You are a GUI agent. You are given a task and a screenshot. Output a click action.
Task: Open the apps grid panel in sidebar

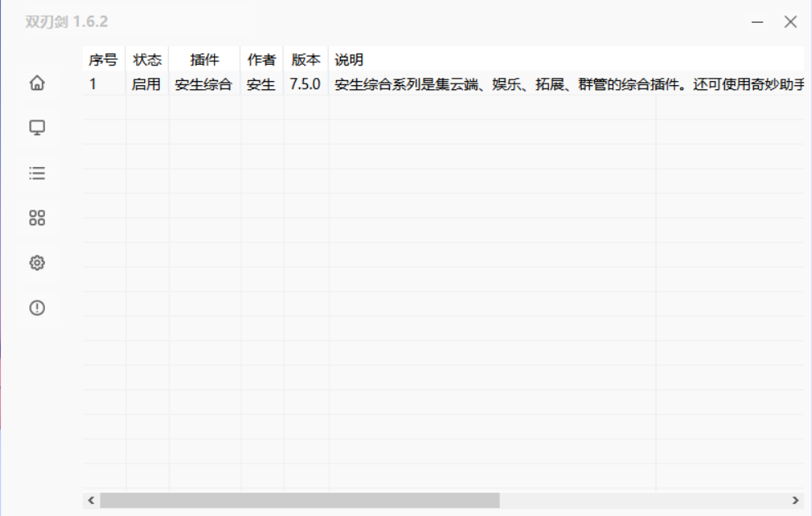pos(36,218)
